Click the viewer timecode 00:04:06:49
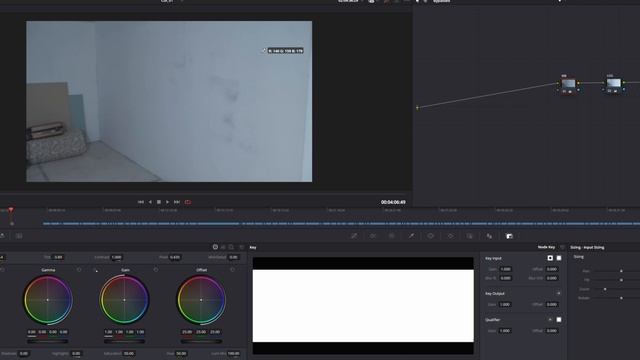Image resolution: width=640 pixels, height=360 pixels. point(393,202)
